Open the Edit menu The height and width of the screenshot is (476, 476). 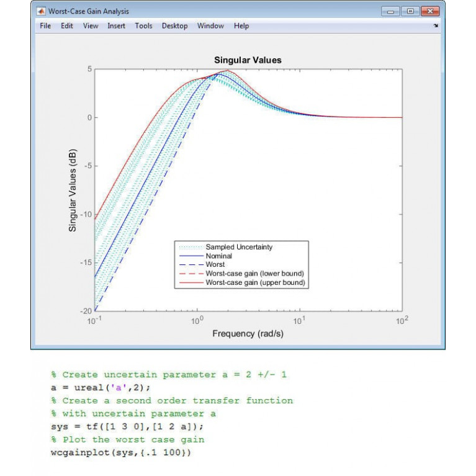[66, 26]
